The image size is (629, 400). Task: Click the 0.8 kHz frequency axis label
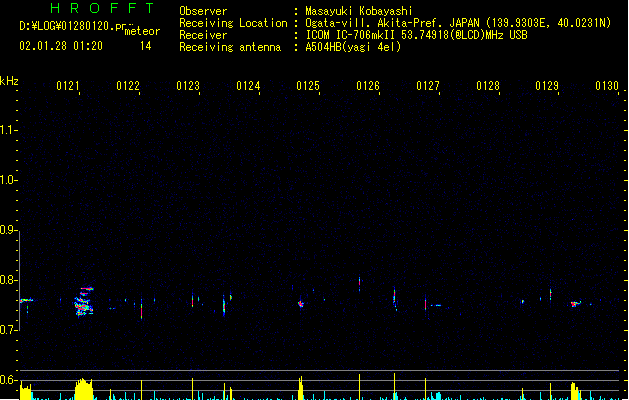click(x=8, y=280)
